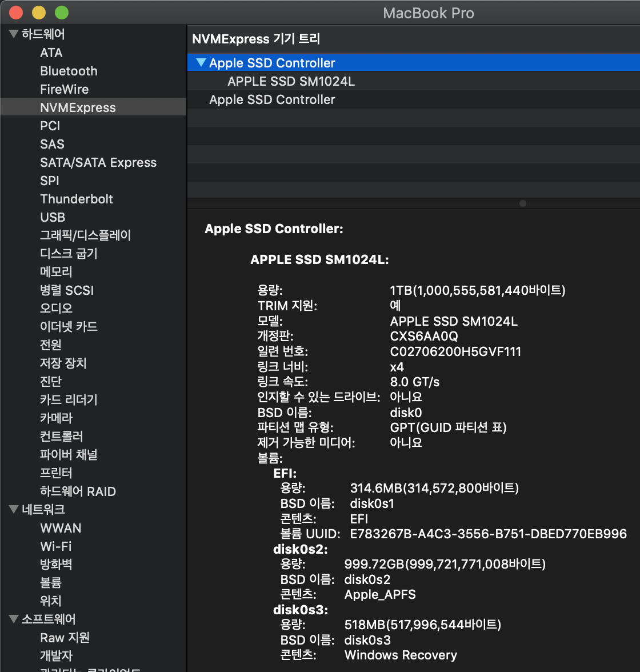Open 전원 hardware entry
This screenshot has height=672, width=640.
(x=51, y=345)
